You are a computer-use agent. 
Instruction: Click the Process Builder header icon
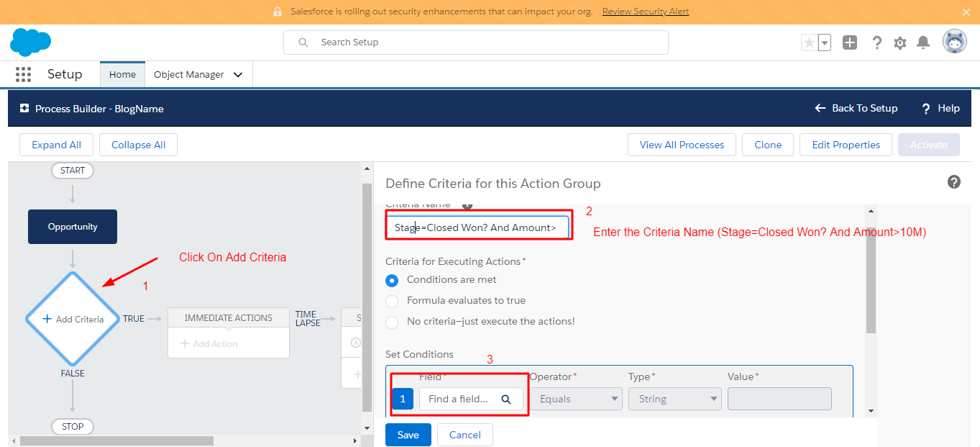tap(24, 109)
